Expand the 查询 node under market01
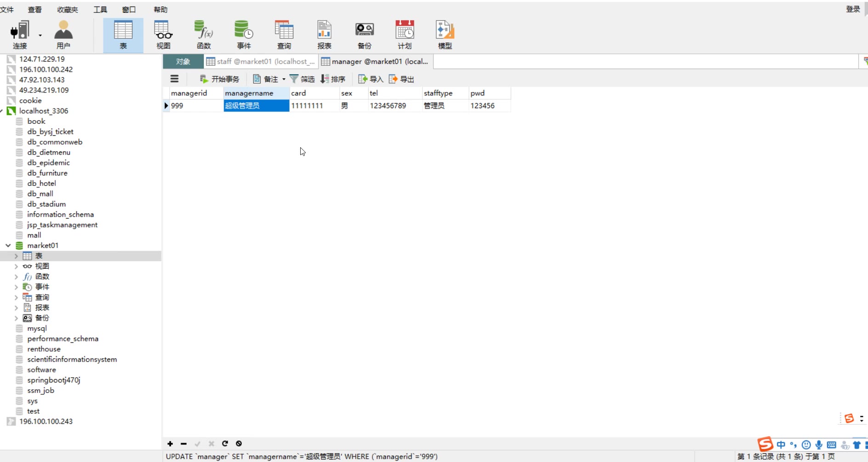The width and height of the screenshot is (868, 462). 16,297
